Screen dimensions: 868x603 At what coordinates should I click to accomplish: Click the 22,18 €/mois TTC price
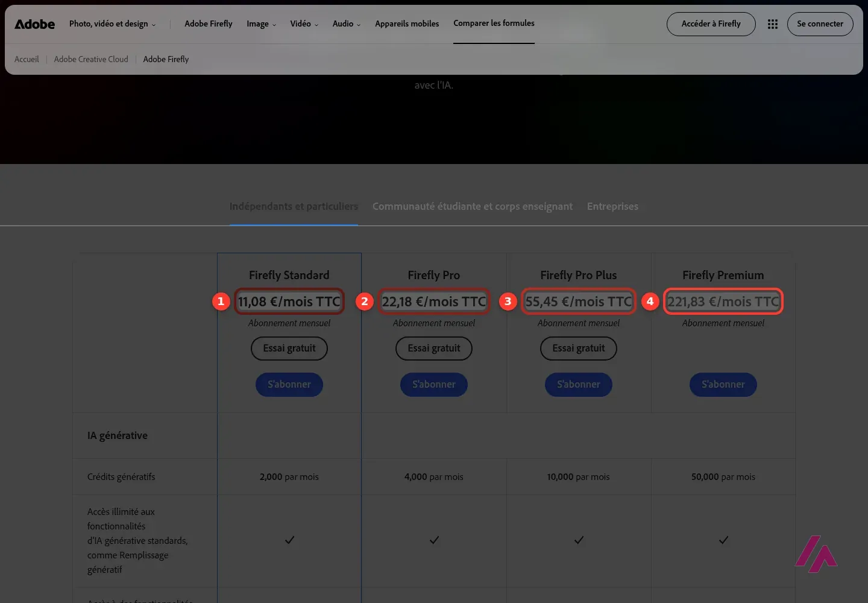(x=434, y=301)
